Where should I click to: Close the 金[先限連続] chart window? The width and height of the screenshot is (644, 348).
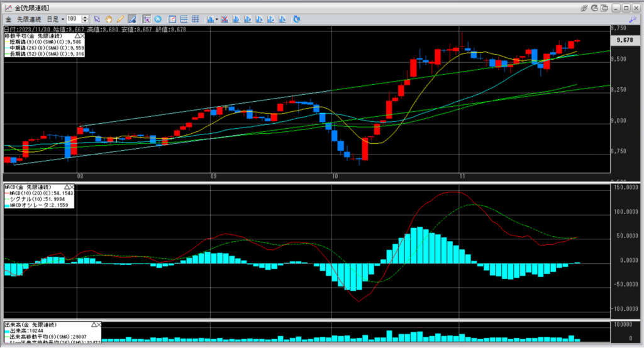636,8
